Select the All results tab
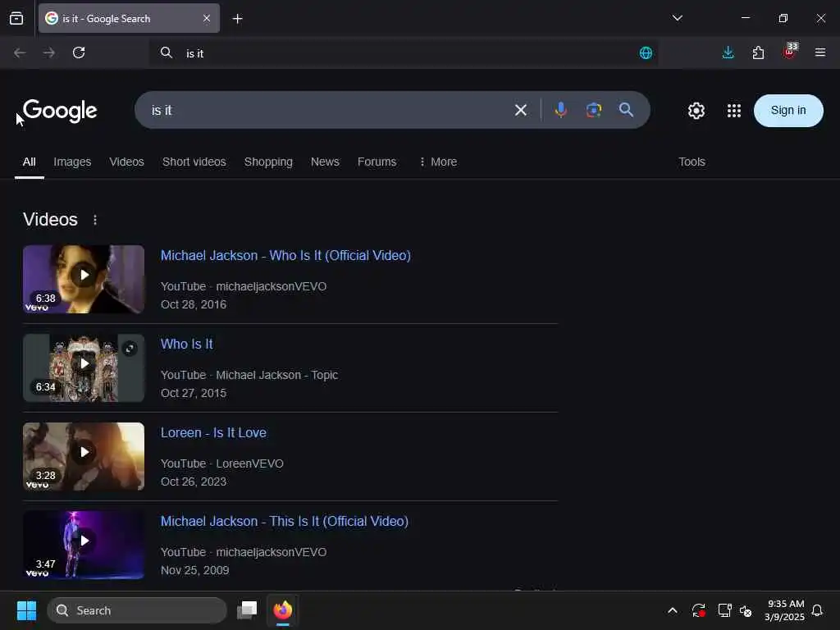The height and width of the screenshot is (630, 840). tap(29, 162)
